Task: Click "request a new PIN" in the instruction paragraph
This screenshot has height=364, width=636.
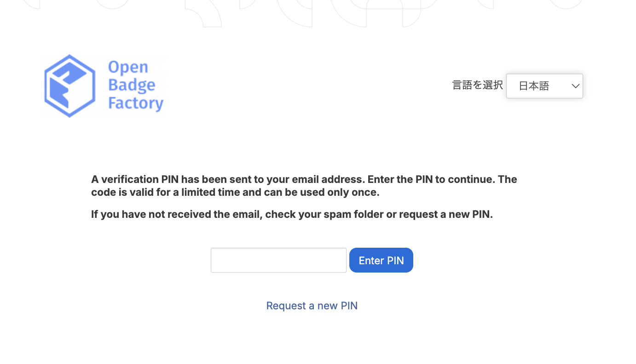Action: pos(445,215)
